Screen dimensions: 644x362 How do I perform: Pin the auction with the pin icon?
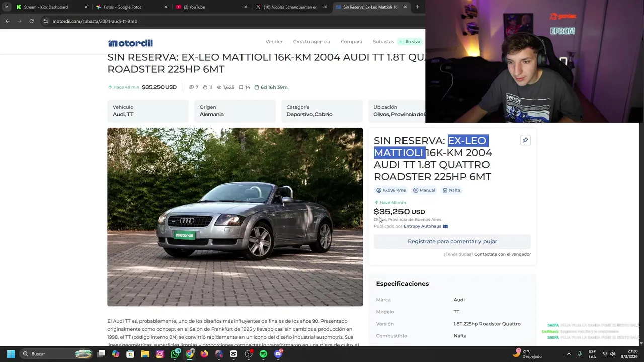[x=525, y=140]
